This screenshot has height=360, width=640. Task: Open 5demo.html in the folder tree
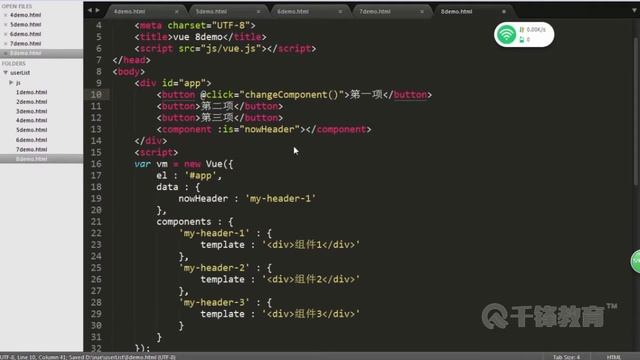(x=31, y=130)
